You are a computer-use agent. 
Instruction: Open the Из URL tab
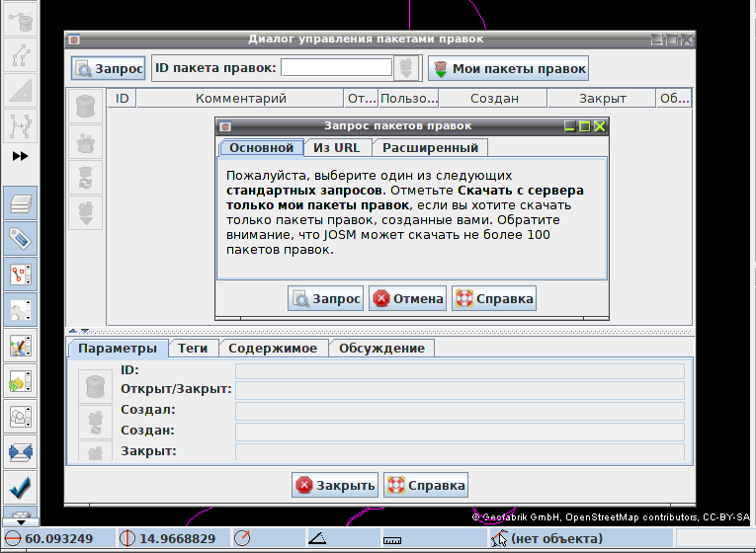click(x=337, y=147)
